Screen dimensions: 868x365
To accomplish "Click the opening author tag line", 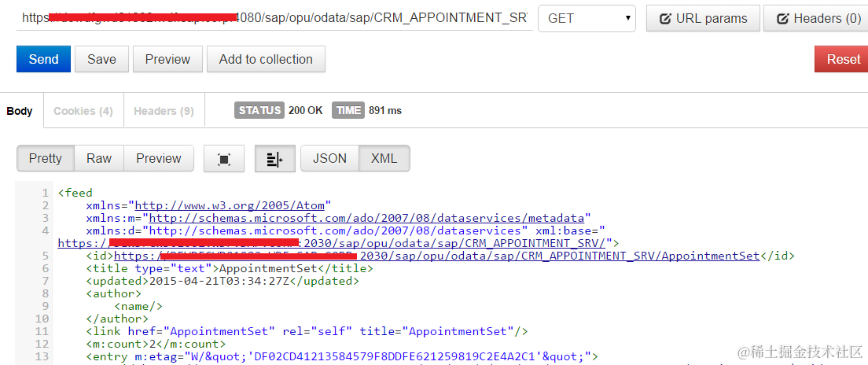I will [114, 293].
